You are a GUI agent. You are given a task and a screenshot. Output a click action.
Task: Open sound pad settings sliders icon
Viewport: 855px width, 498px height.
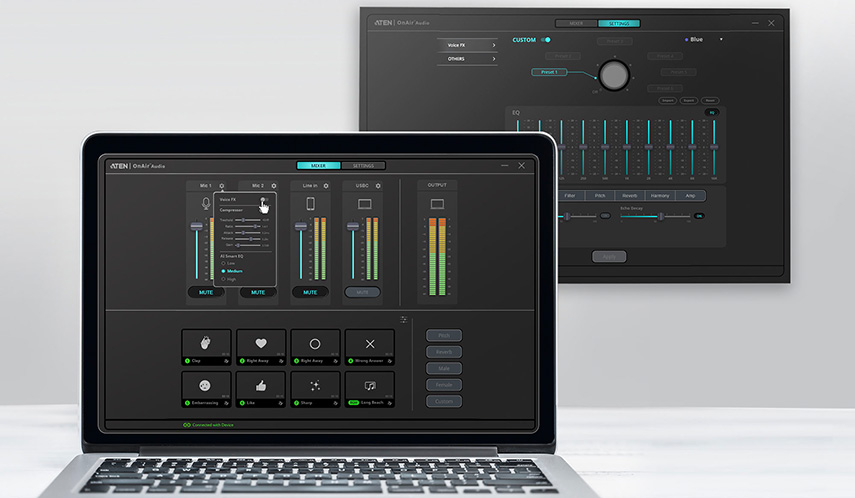[404, 320]
